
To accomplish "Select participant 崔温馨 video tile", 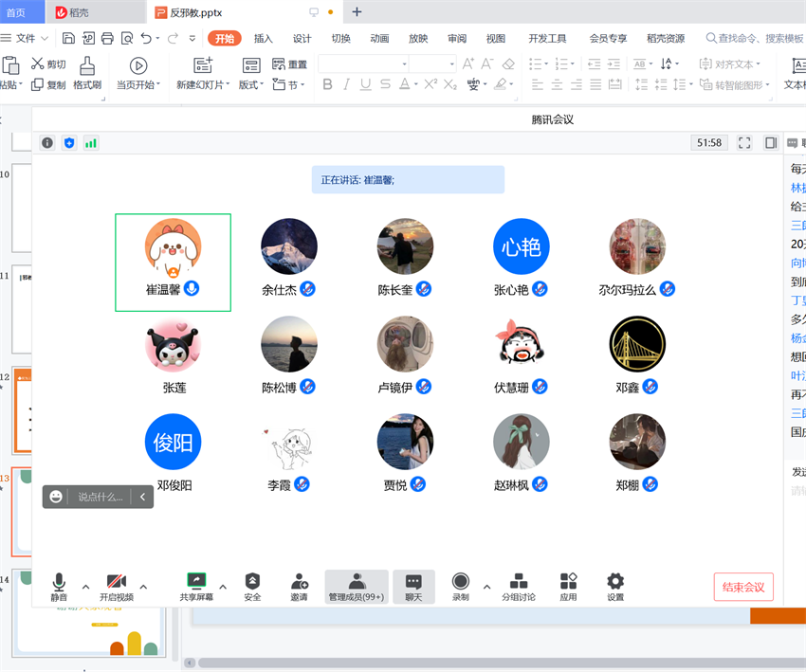I will click(173, 262).
